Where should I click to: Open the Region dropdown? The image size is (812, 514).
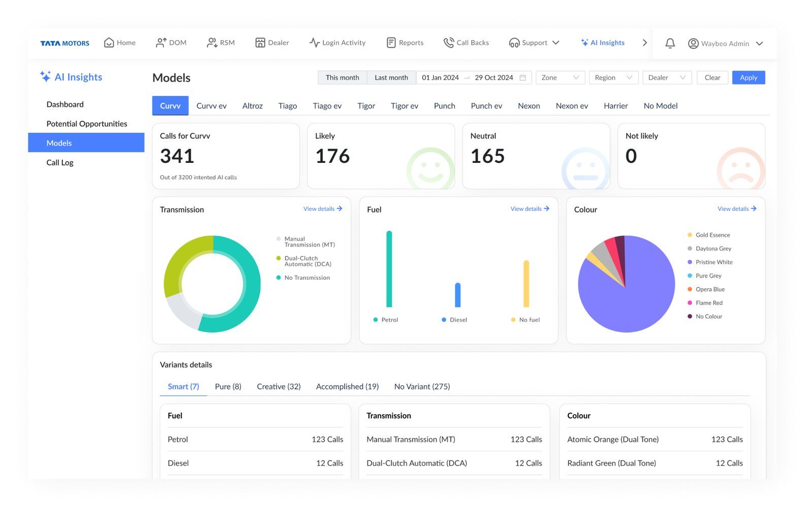613,78
